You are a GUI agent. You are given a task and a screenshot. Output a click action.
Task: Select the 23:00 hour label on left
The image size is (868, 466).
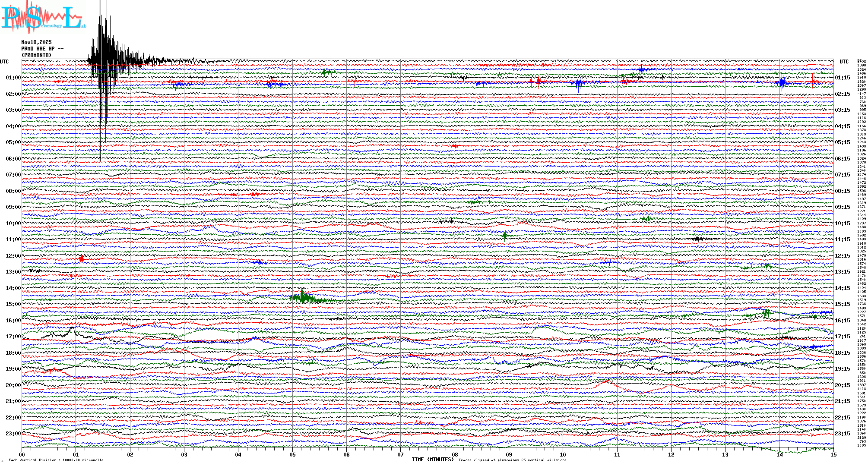click(x=13, y=434)
